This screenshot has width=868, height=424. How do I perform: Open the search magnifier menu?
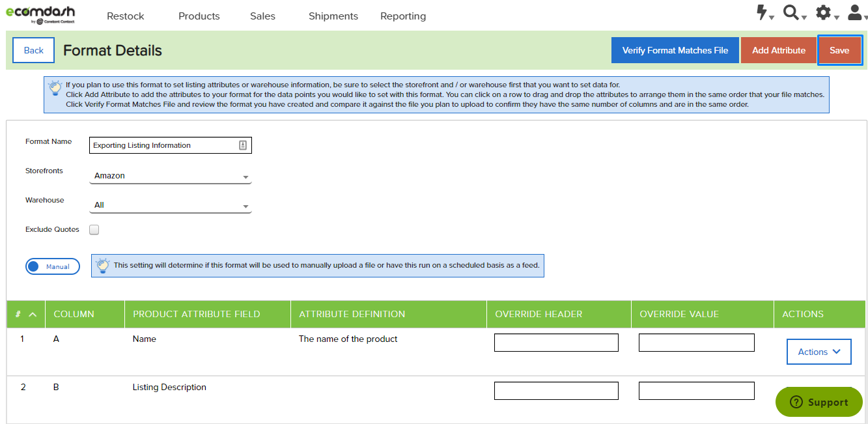tap(794, 14)
